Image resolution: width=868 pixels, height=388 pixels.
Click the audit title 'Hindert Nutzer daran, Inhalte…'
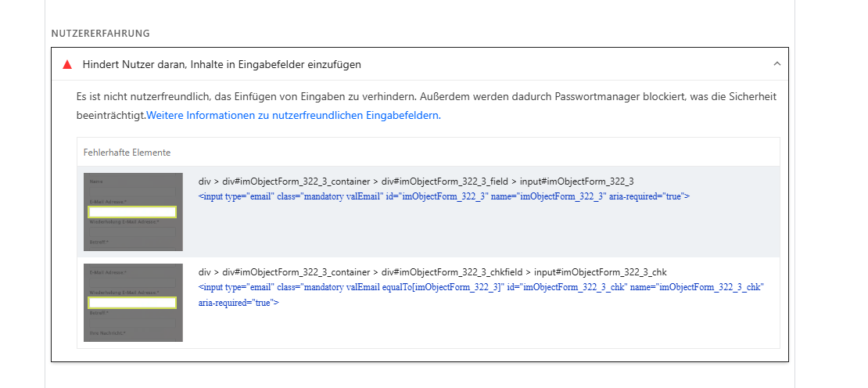coord(221,65)
